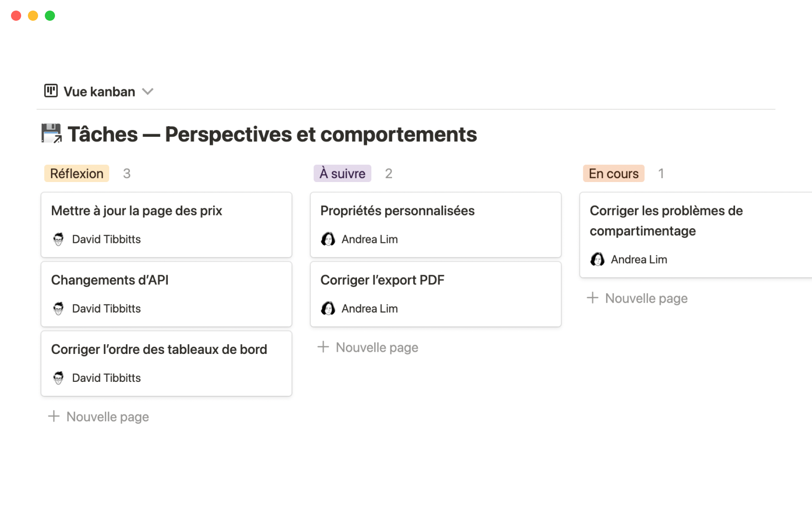
Task: Click "Nouvelle page" under the Réflexion column
Action: [x=107, y=417]
